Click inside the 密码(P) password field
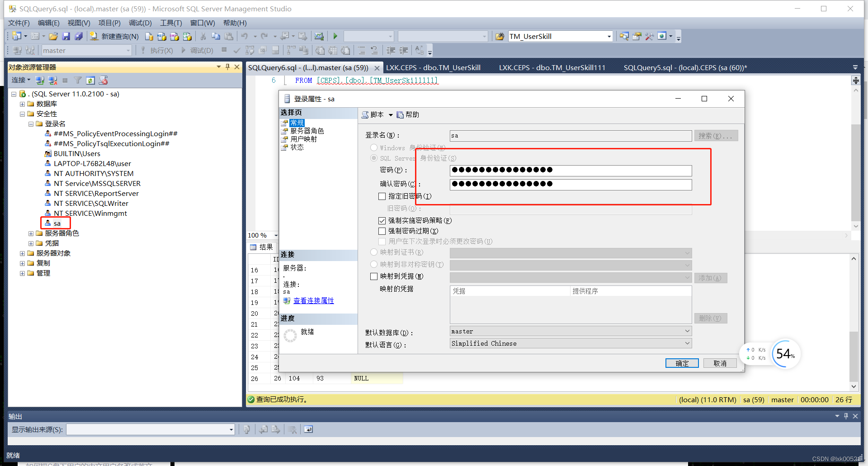Image resolution: width=868 pixels, height=466 pixels. [x=570, y=171]
